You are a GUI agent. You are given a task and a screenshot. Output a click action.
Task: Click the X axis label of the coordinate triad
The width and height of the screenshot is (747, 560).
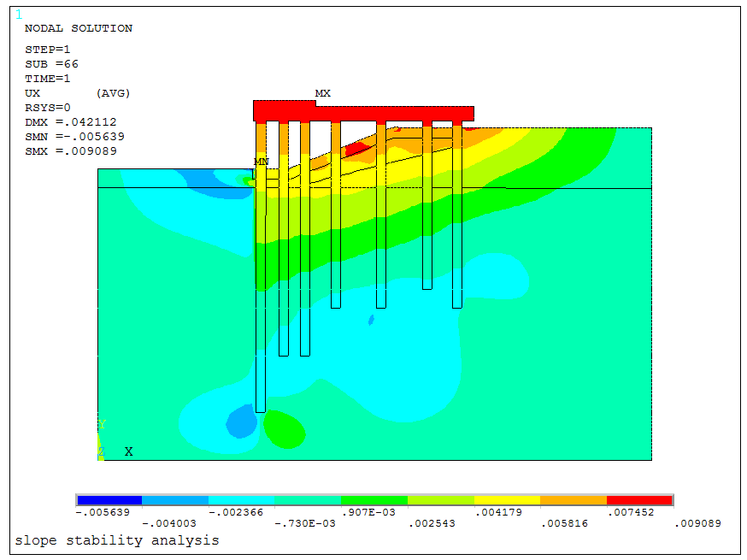click(129, 451)
